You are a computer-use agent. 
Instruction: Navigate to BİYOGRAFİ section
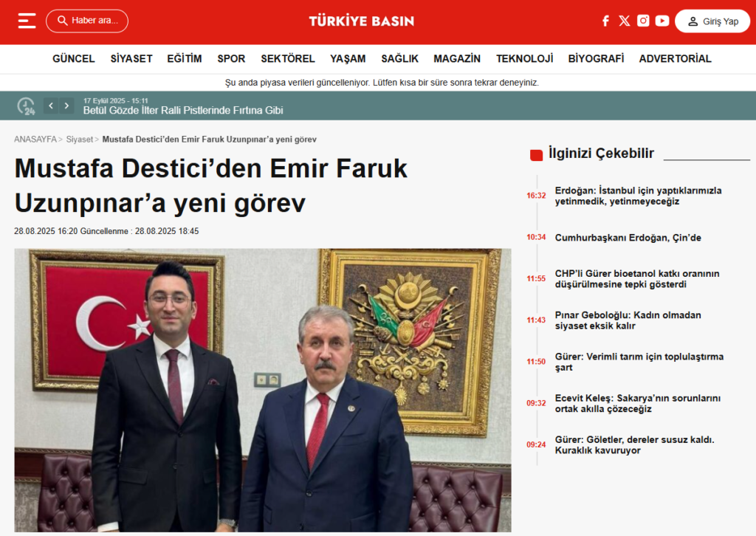(596, 58)
